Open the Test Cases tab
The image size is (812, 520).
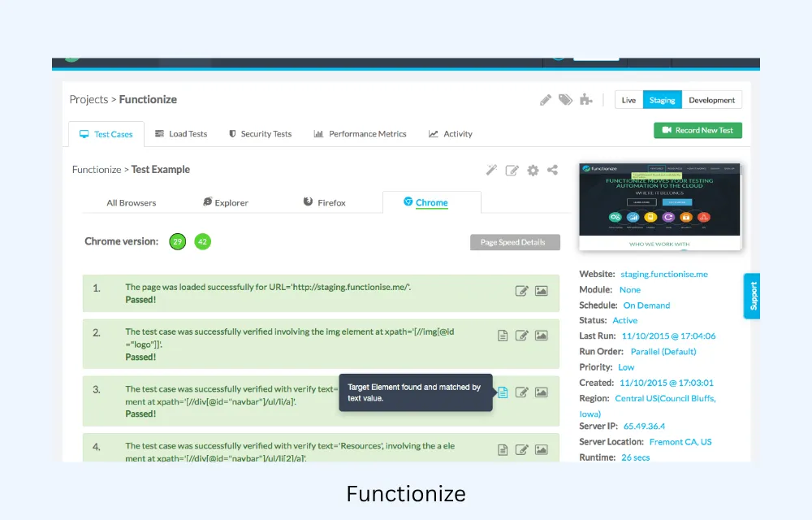106,134
